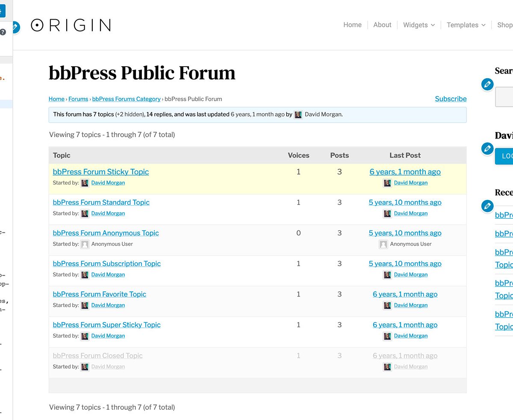This screenshot has height=420, width=513.
Task: Click the last post avatar in the Standard Topic row
Action: tap(387, 214)
